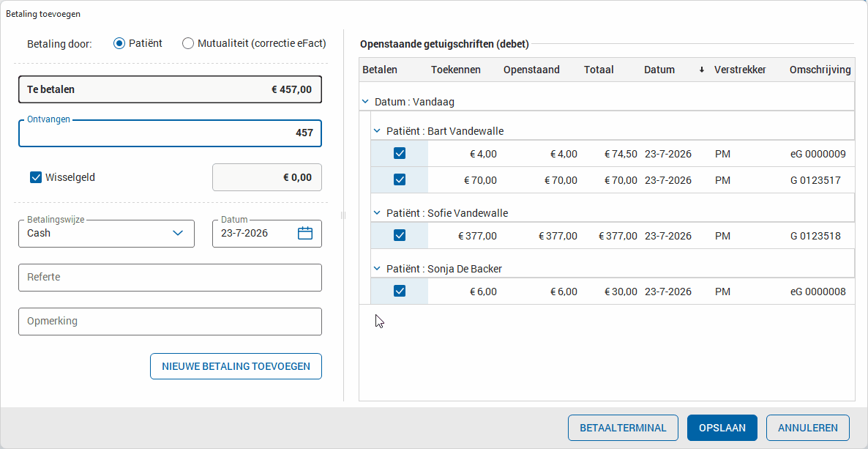The width and height of the screenshot is (868, 449).
Task: Click Totaal value € 74,50
Action: tap(621, 154)
